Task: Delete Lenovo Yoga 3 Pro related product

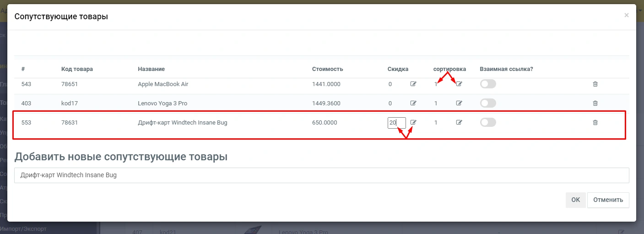Action: [x=595, y=103]
